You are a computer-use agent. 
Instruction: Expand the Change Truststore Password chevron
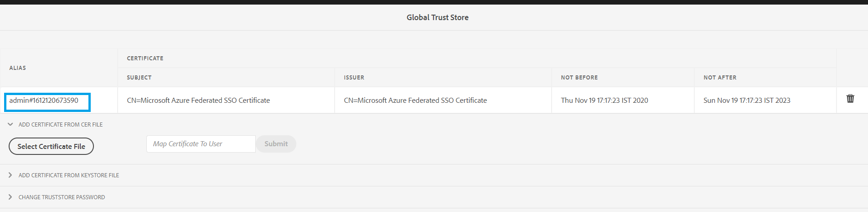coord(10,197)
